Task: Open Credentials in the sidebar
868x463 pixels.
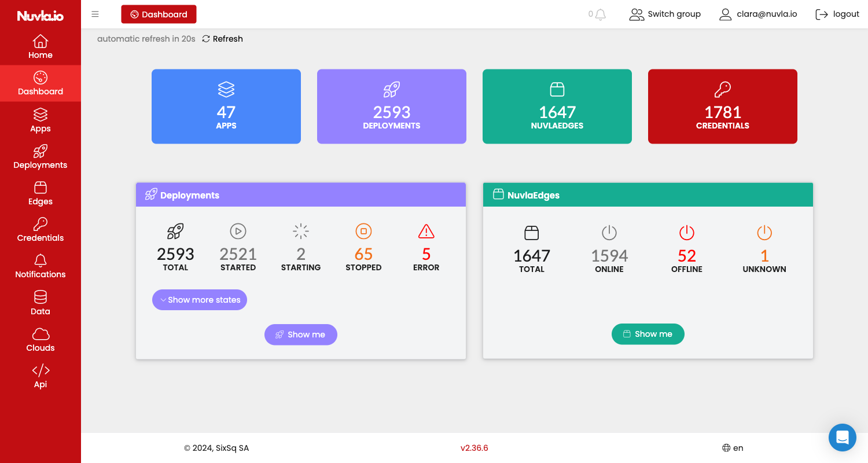Action: [41, 230]
